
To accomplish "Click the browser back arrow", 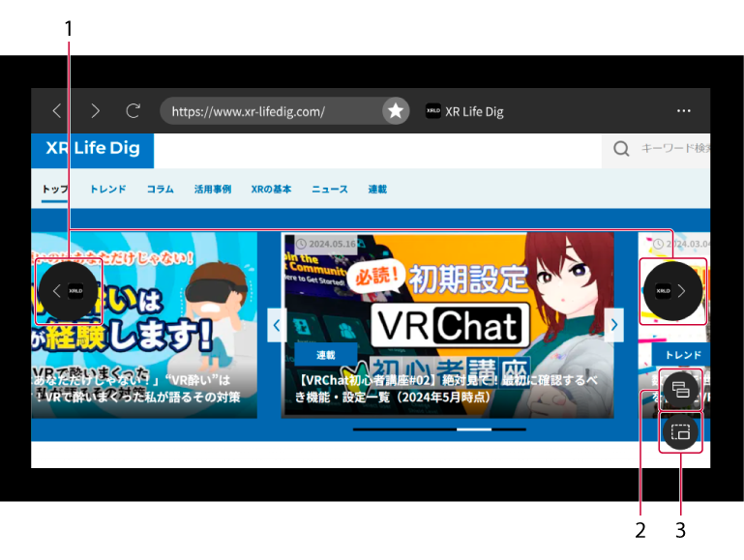I will pyautogui.click(x=57, y=111).
